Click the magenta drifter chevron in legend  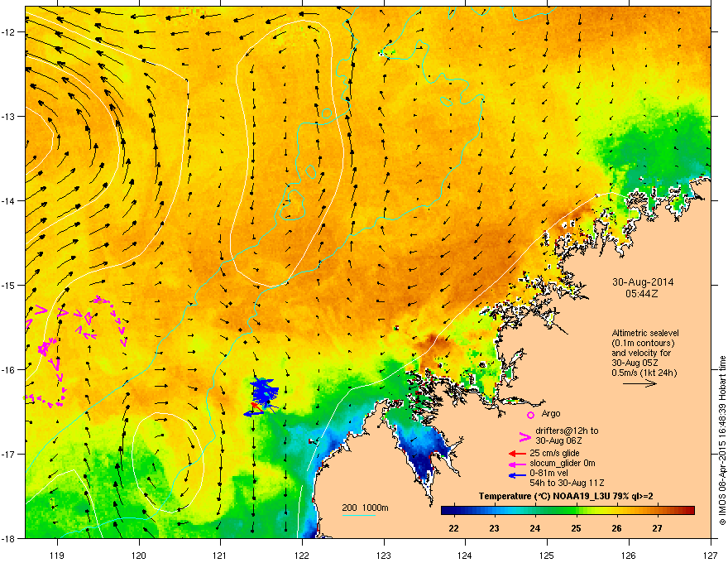[x=524, y=436]
